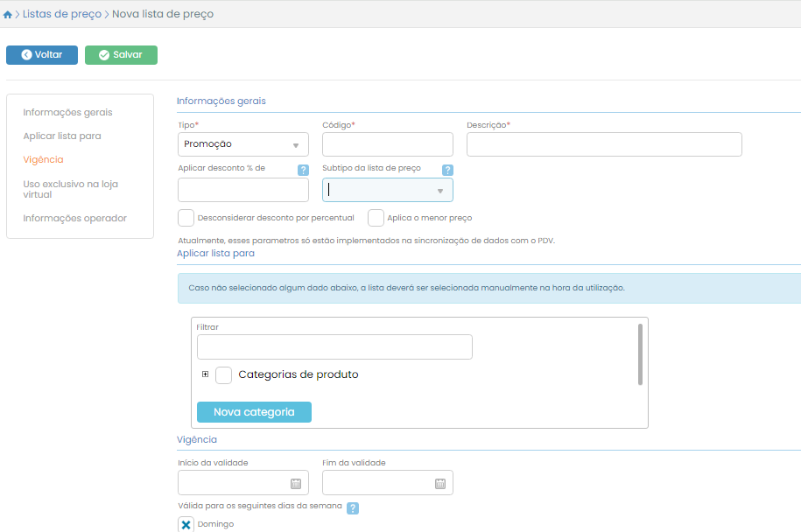The image size is (801, 532).
Task: Jump to Uso exclusivo na loja virtual
Action: (x=70, y=189)
